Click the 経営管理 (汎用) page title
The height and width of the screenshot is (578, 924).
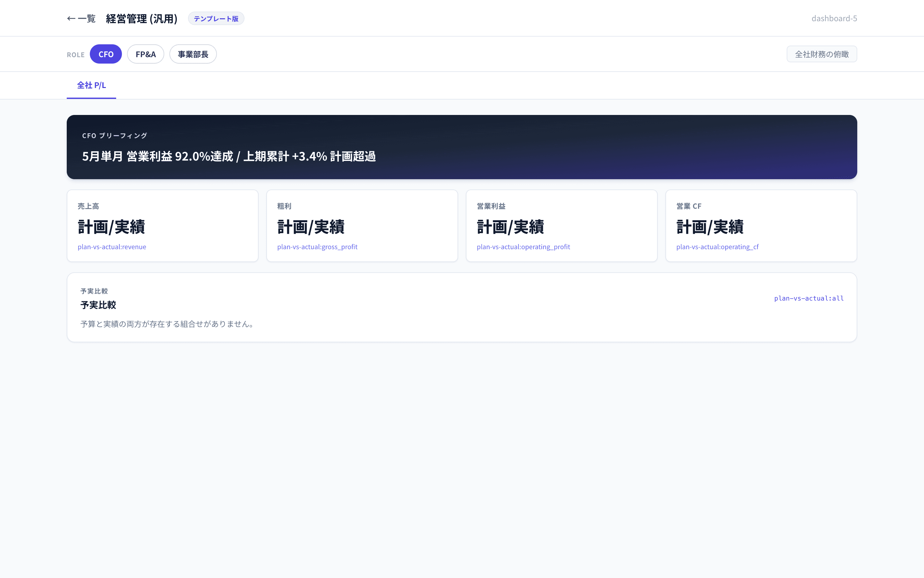[x=142, y=18]
